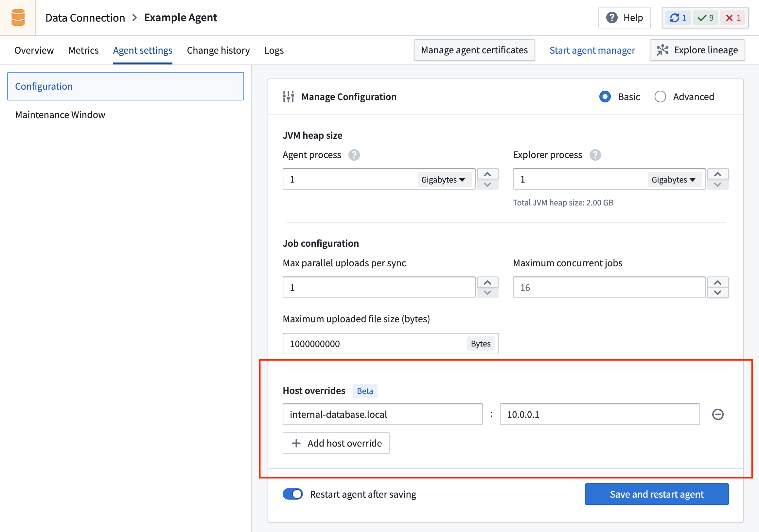Viewport: 759px width, 532px height.
Task: Click the database app logo icon
Action: coord(18,17)
